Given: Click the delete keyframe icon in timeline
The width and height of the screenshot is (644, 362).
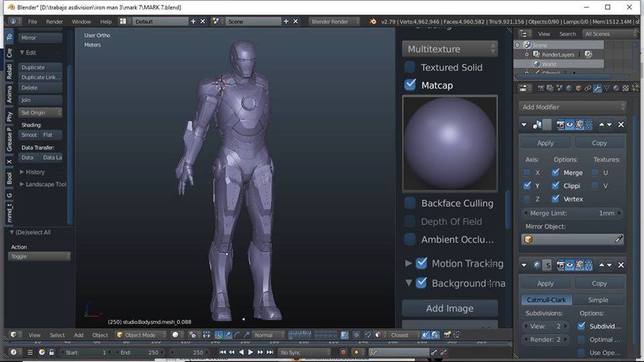Looking at the screenshot, I should 443,352.
